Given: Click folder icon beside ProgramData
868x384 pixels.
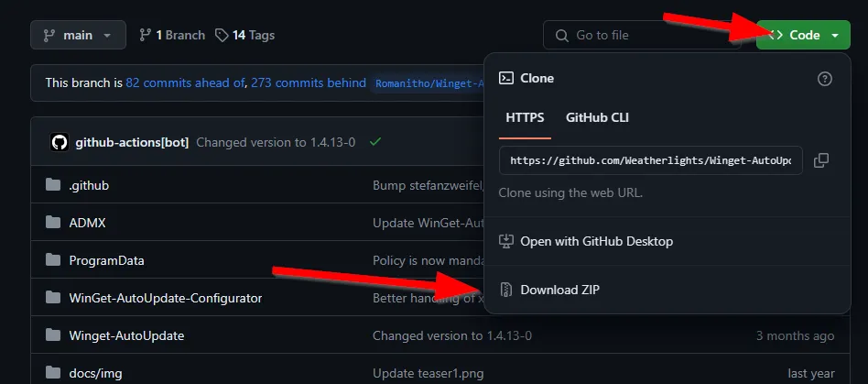Looking at the screenshot, I should (x=53, y=260).
